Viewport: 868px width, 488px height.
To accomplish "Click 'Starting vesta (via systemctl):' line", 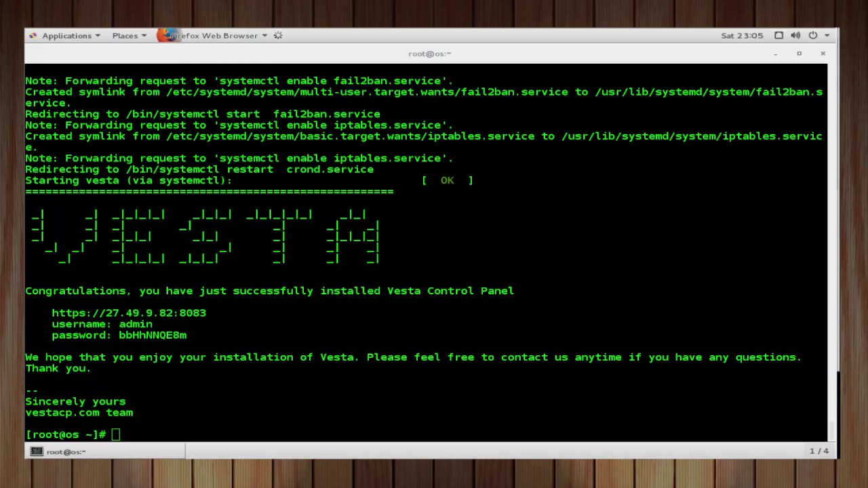I will tap(129, 180).
